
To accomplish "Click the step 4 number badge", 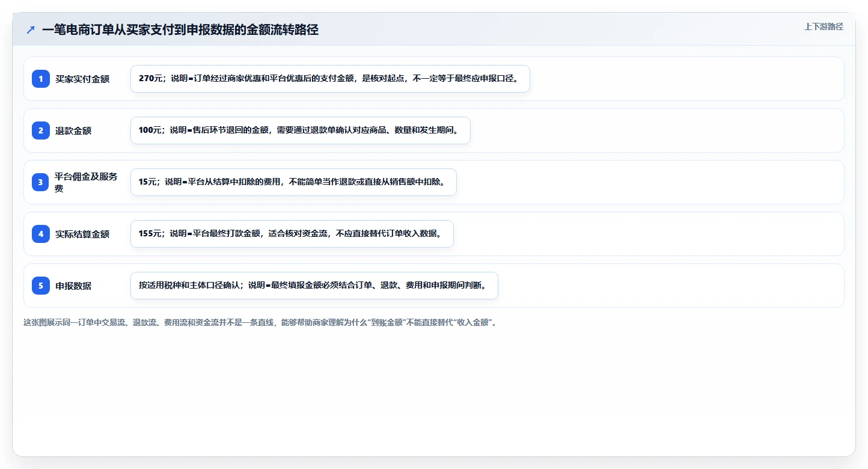I will point(41,234).
